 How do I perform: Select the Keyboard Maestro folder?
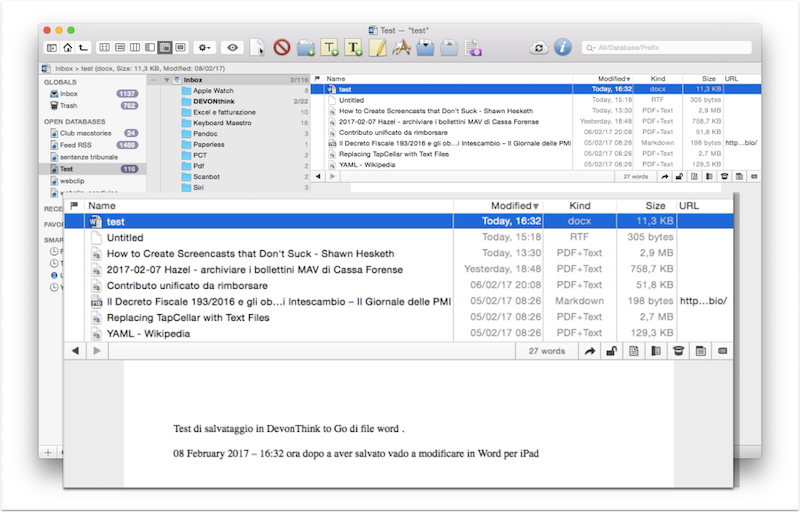click(222, 122)
